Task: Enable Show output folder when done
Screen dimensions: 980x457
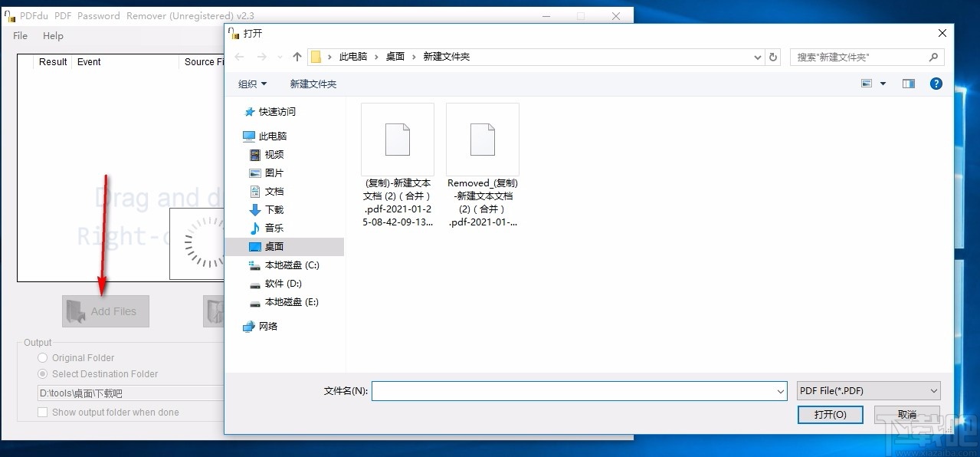Action: point(42,412)
